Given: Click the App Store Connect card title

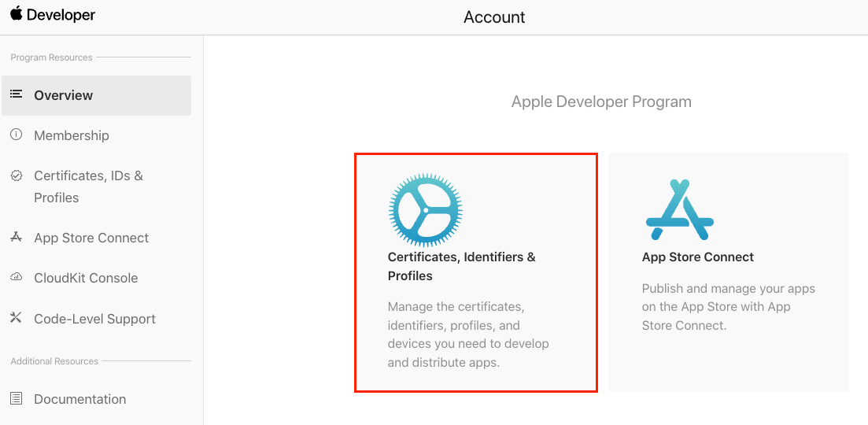Looking at the screenshot, I should (697, 257).
